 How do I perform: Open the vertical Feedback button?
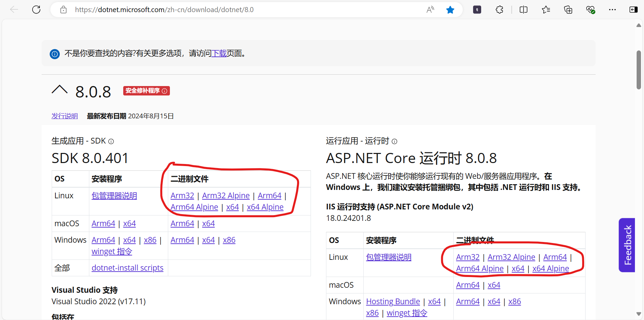coord(627,245)
